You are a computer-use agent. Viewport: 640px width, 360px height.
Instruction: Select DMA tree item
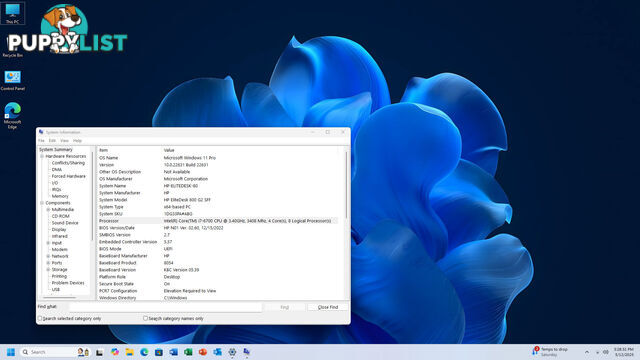click(x=57, y=169)
